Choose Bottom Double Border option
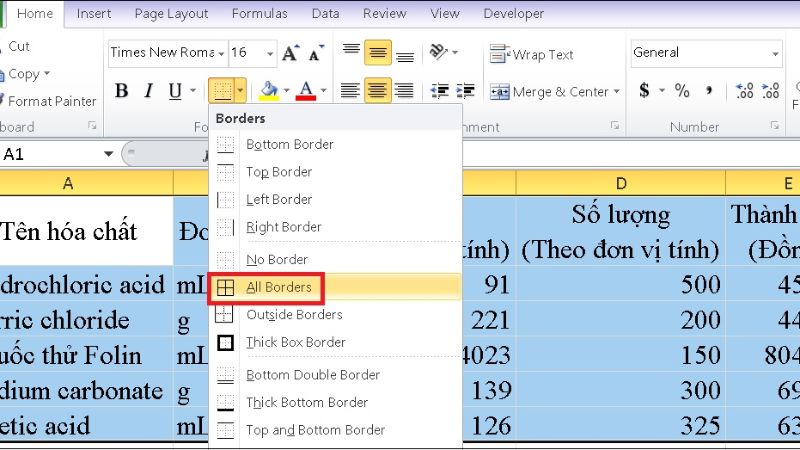Screen dimensions: 800x450 tap(335, 375)
